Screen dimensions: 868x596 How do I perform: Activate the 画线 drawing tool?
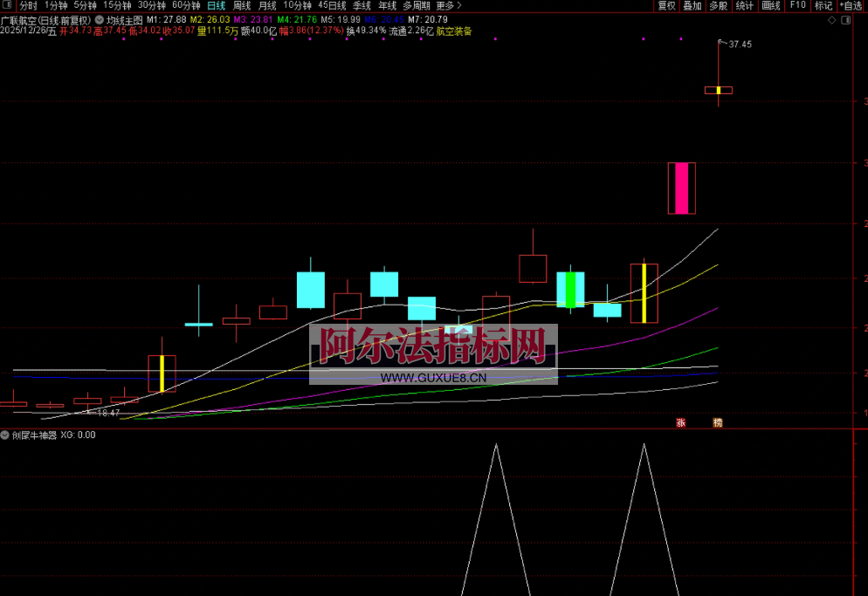tap(770, 5)
